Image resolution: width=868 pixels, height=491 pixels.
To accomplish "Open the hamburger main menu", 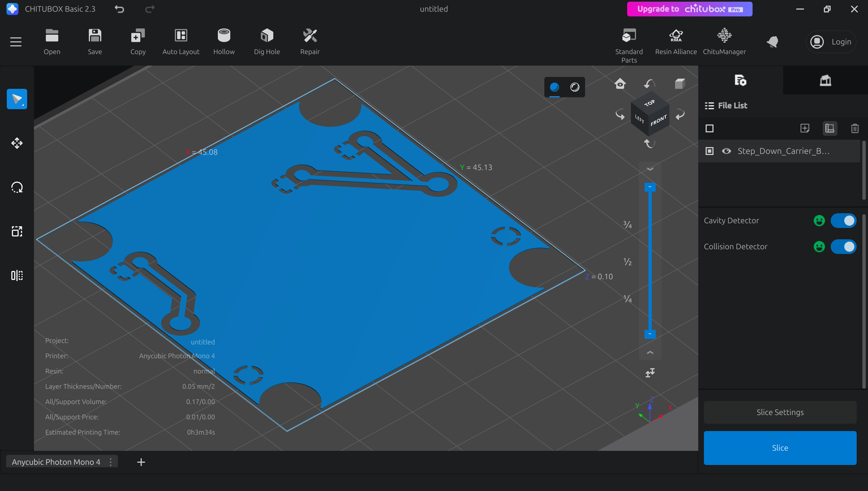I will pos(16,42).
